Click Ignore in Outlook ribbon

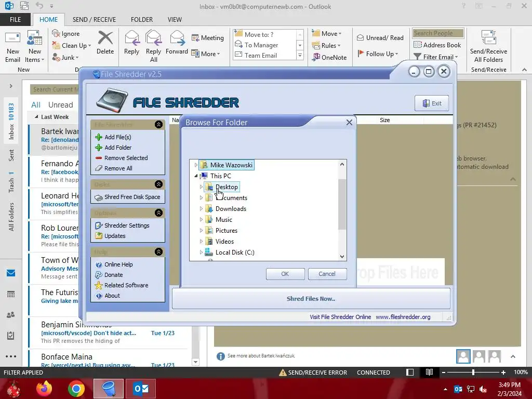click(66, 34)
